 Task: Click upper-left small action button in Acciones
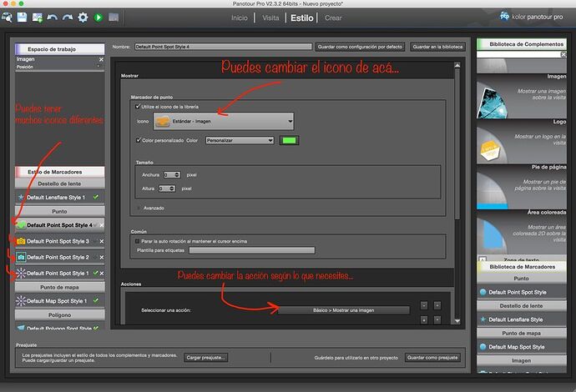click(x=424, y=305)
